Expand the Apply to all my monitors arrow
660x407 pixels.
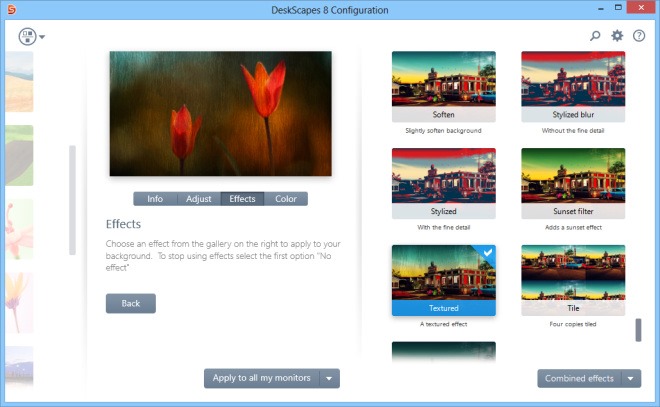tap(329, 378)
